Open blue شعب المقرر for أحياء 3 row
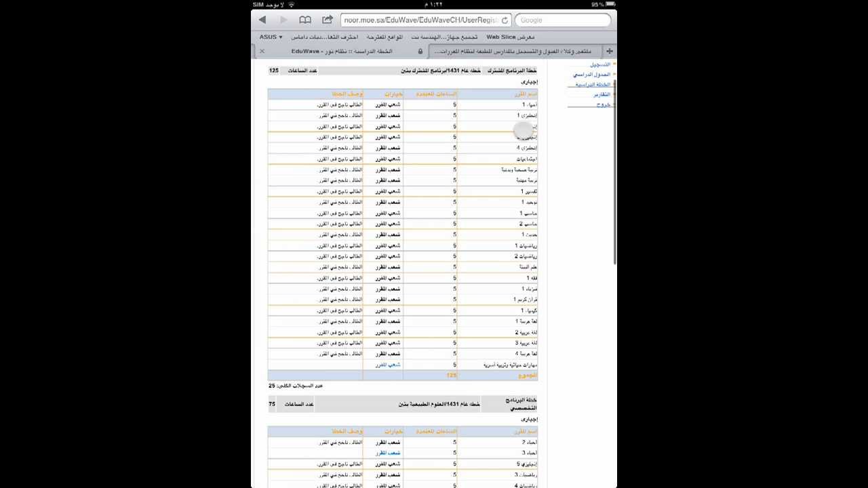The height and width of the screenshot is (488, 868). 389,453
